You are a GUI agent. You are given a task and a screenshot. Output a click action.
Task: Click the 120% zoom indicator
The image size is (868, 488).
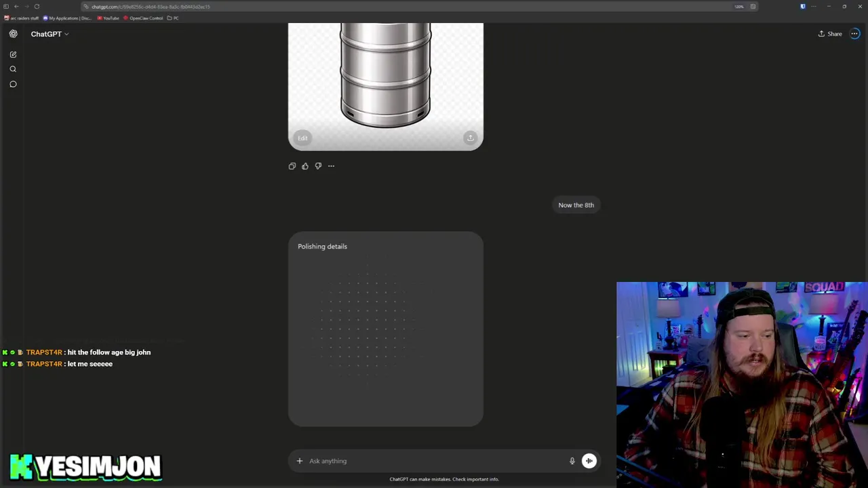[739, 7]
